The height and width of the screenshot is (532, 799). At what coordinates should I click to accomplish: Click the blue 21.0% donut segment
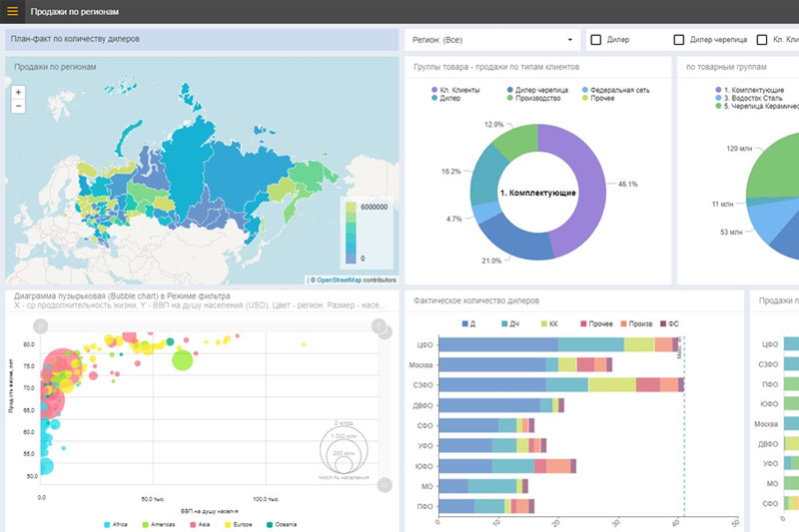point(514,242)
